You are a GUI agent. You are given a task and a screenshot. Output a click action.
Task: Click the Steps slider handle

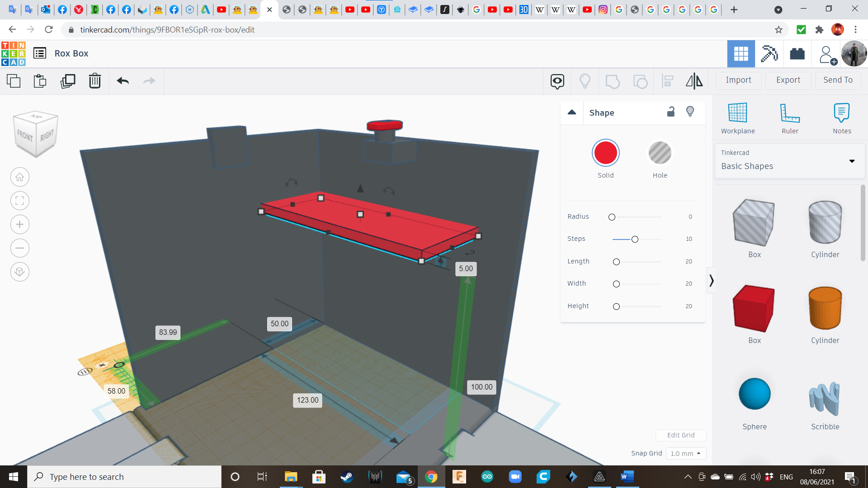tap(635, 239)
